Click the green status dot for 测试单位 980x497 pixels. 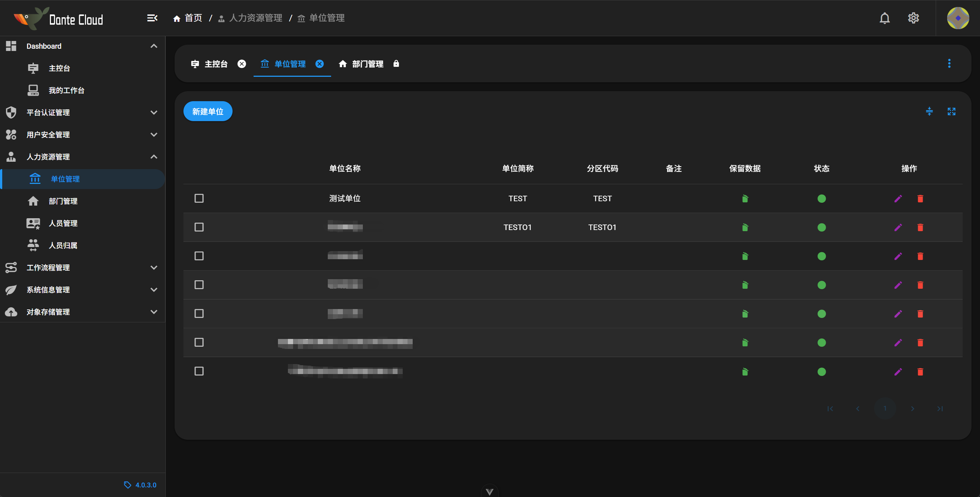tap(821, 199)
